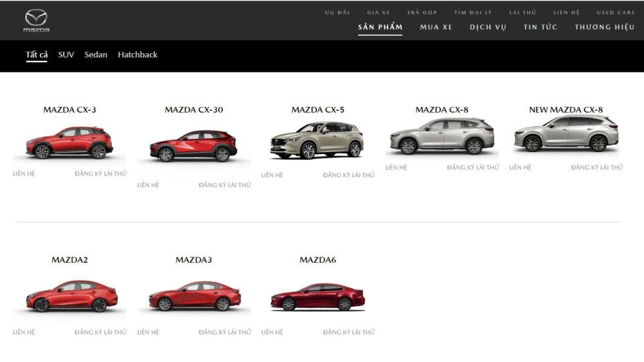The height and width of the screenshot is (362, 644).
Task: Select the Hatchback category
Action: (137, 54)
